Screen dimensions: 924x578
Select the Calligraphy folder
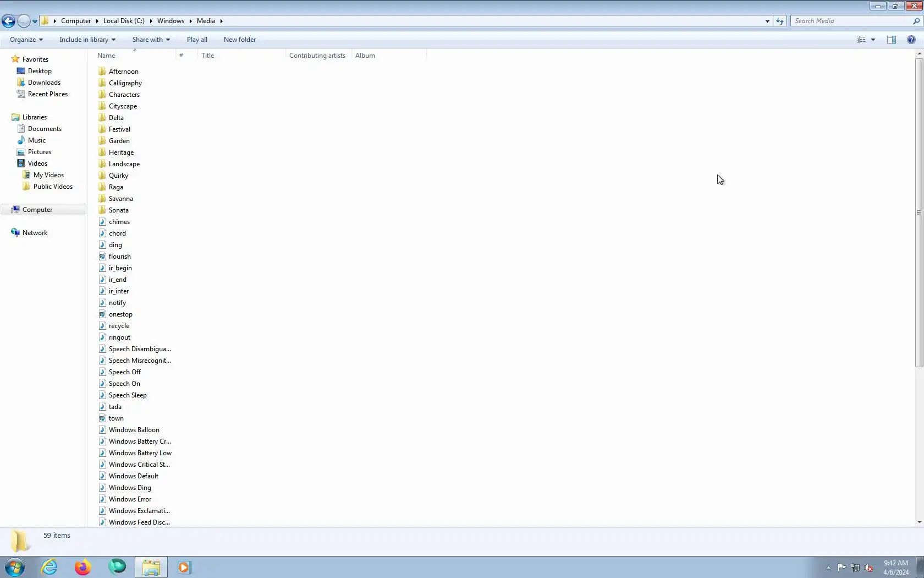pyautogui.click(x=125, y=83)
